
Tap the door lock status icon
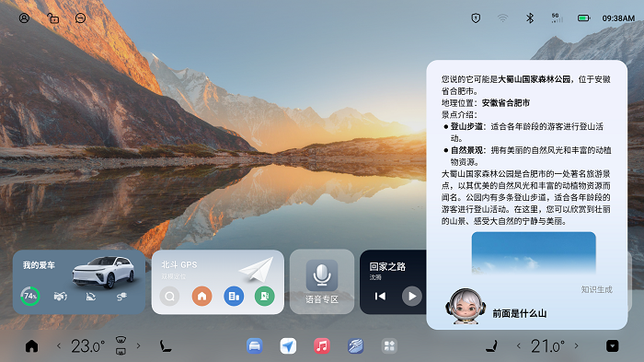point(53,18)
